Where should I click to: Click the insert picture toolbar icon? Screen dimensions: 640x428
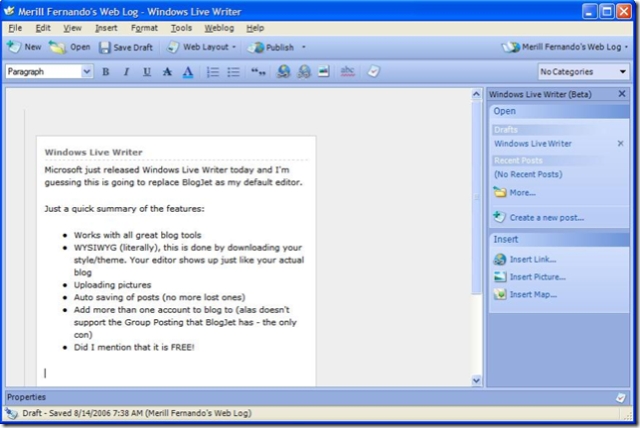[324, 72]
